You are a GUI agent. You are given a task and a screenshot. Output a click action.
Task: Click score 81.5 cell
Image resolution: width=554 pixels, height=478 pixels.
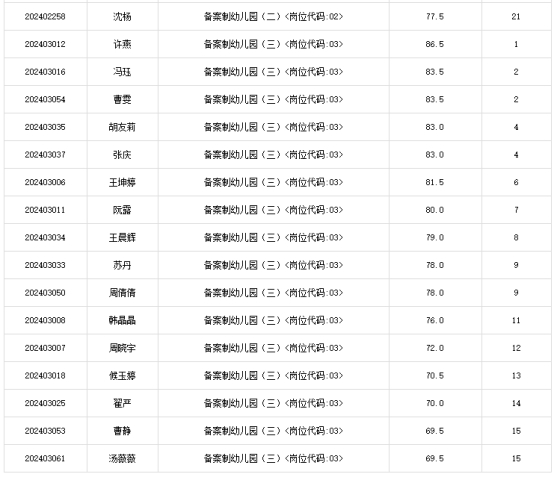pos(435,182)
